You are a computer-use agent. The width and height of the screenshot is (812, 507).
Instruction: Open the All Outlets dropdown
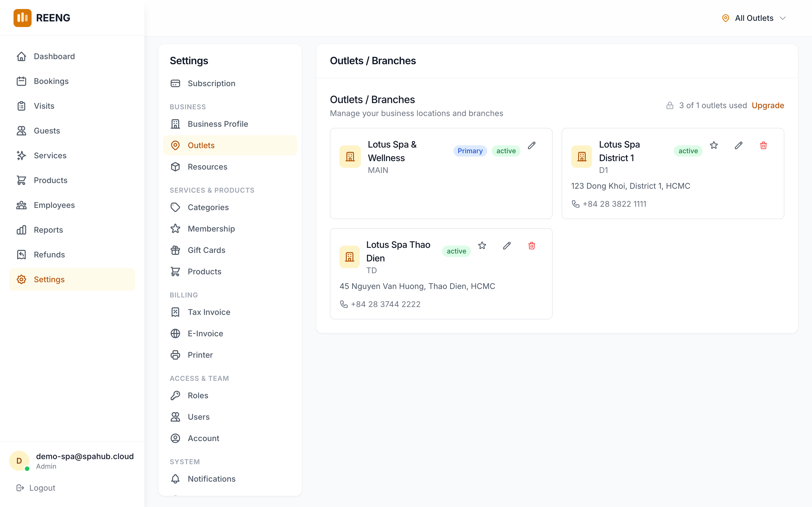pyautogui.click(x=754, y=18)
